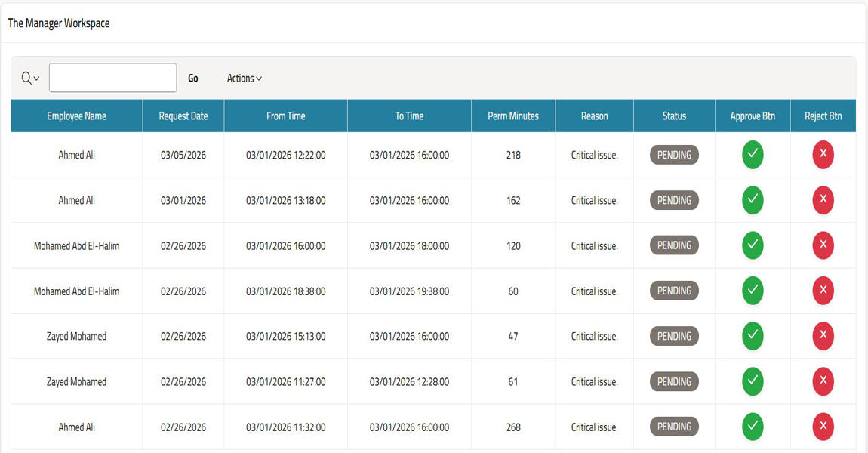This screenshot has height=453, width=868.
Task: Approve Zayed Mohamed's 47-minute request
Action: 753,336
